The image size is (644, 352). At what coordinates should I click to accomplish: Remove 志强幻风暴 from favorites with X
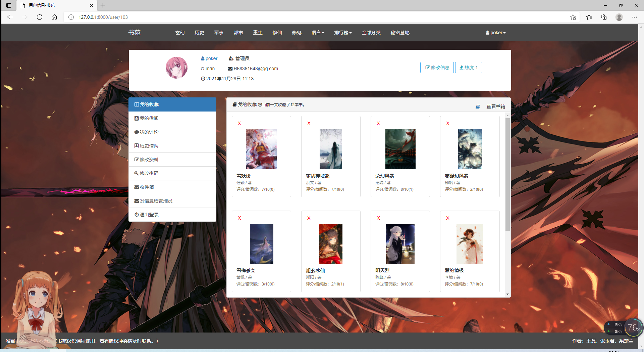click(x=448, y=123)
